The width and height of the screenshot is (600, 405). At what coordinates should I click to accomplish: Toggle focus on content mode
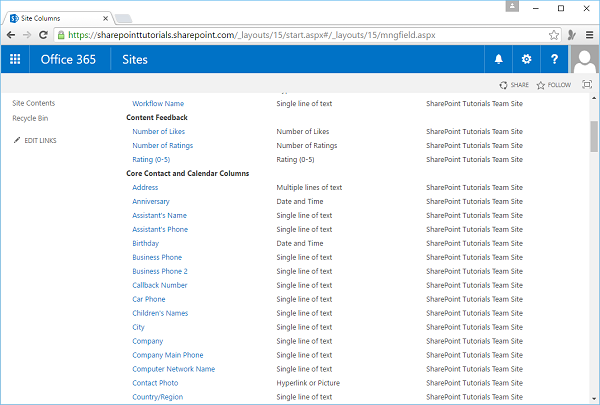[x=587, y=86]
